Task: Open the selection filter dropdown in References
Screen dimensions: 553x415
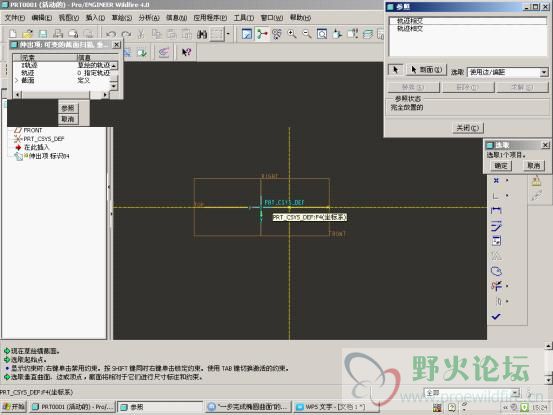Action: click(544, 72)
